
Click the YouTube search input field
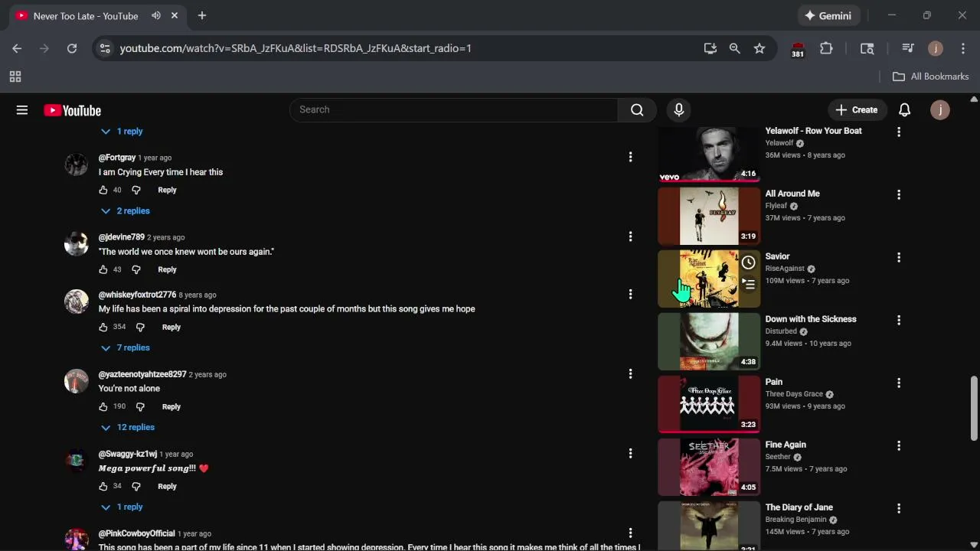click(454, 110)
